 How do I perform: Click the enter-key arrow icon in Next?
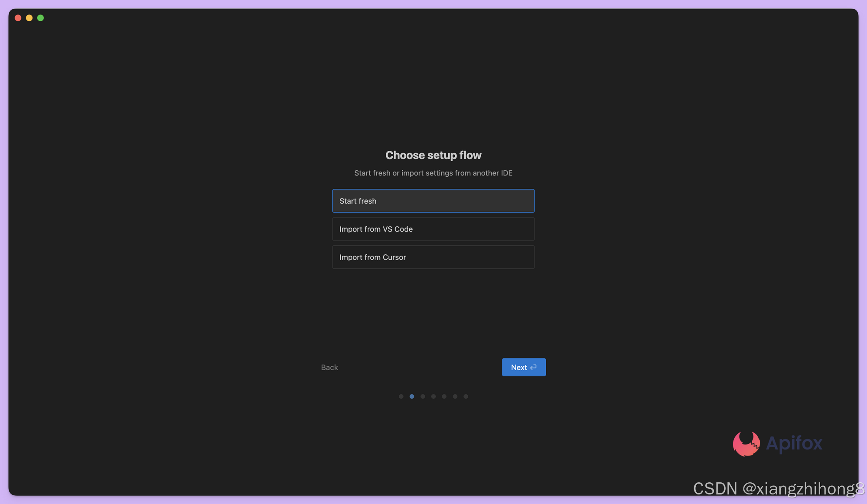tap(534, 367)
